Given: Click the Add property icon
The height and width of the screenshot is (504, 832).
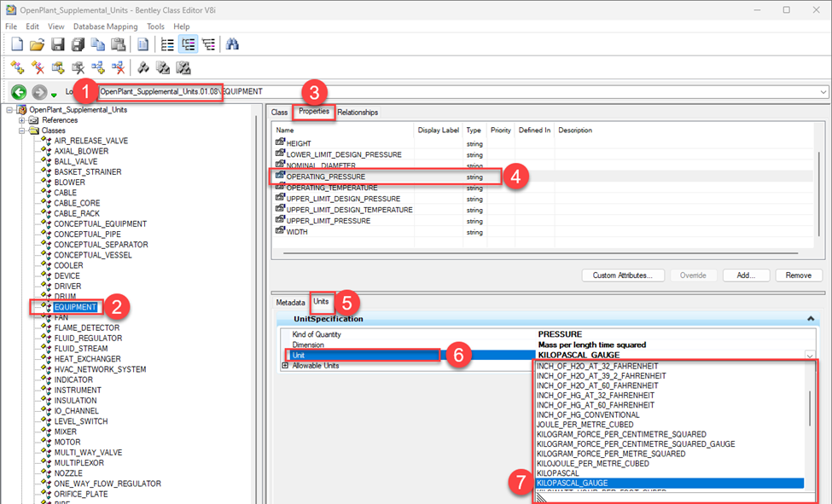Looking at the screenshot, I should 58,67.
